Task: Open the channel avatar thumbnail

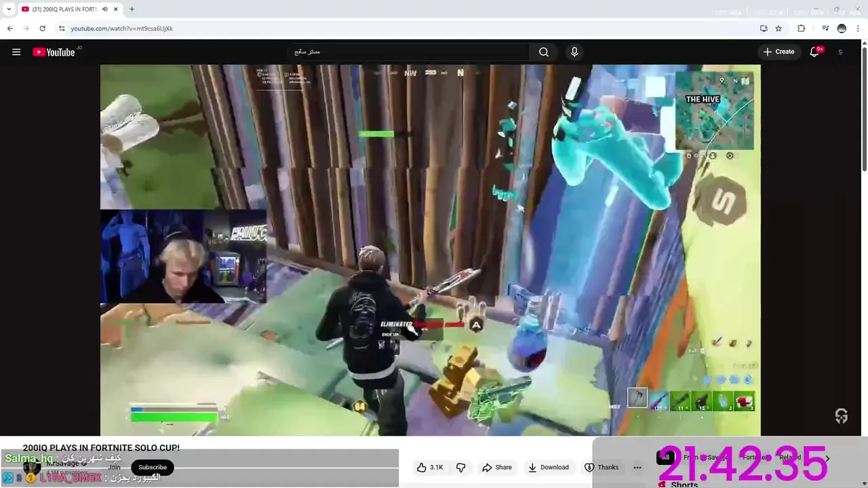Action: pos(32,468)
